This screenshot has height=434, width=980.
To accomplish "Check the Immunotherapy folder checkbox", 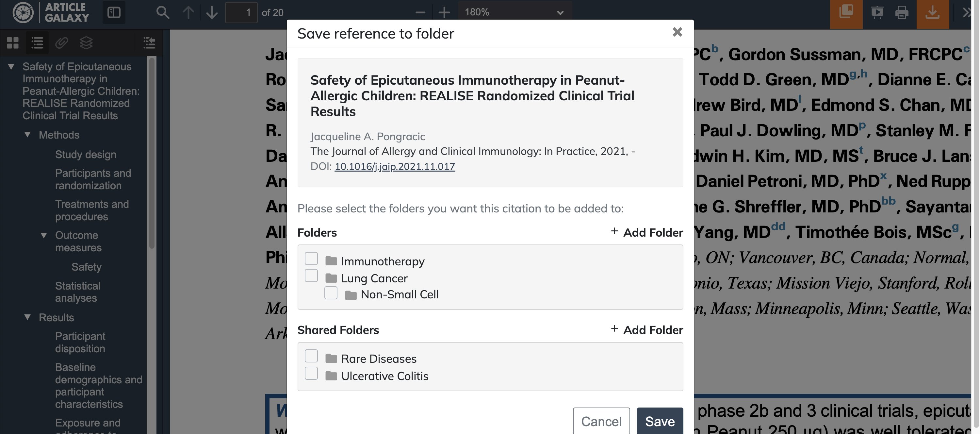I will 312,259.
